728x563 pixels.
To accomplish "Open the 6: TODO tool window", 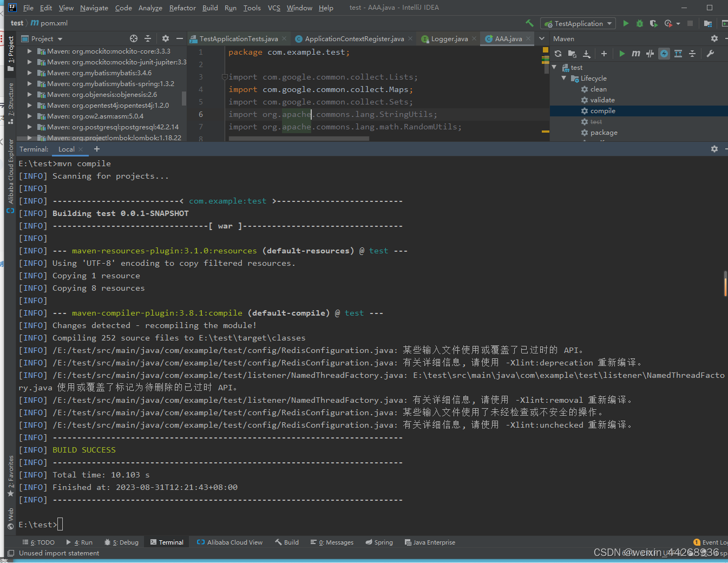I will (38, 542).
